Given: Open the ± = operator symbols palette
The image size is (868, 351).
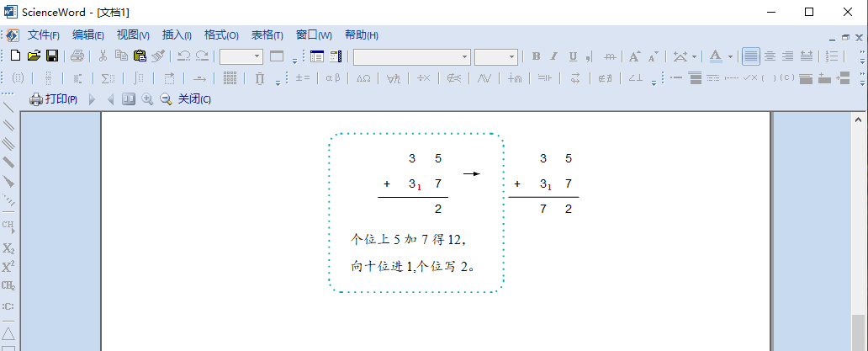Looking at the screenshot, I should click(x=303, y=78).
